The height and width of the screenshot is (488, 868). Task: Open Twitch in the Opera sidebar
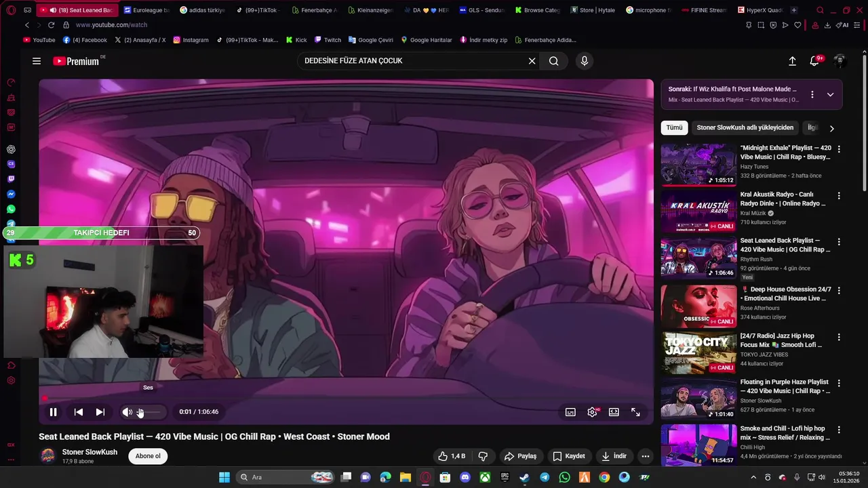[x=11, y=179]
